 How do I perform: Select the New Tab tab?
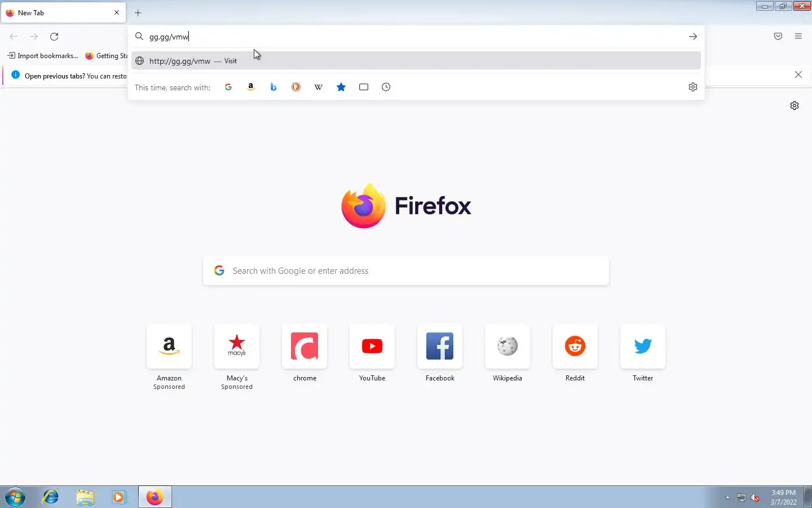pos(63,12)
